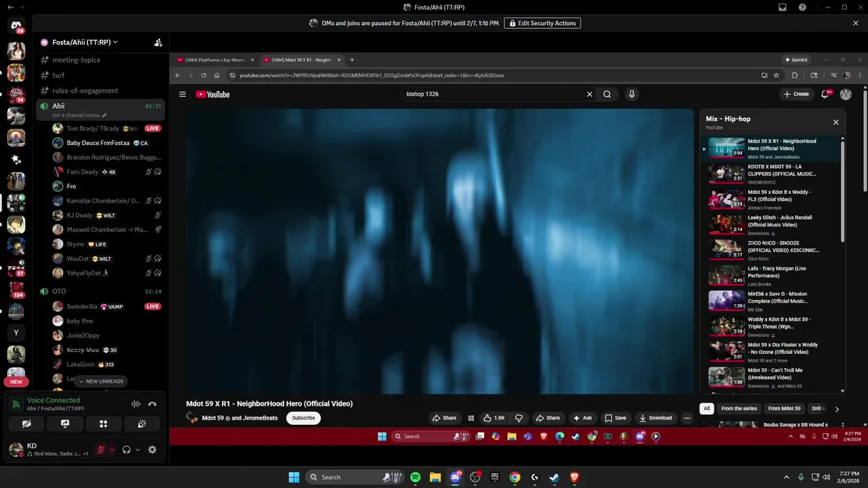Select the 'From Mdot 59' filter chip
Viewport: 868px width, 488px height.
click(784, 409)
